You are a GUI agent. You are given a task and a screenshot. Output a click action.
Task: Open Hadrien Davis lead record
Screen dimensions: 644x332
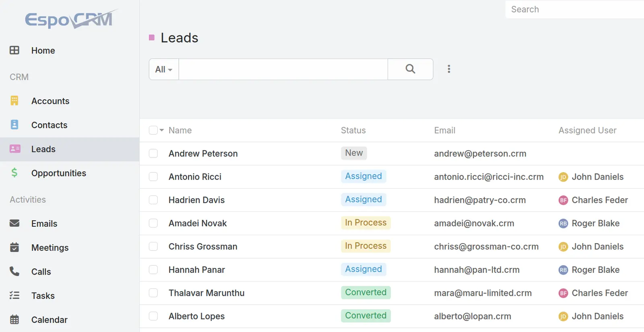(x=196, y=200)
